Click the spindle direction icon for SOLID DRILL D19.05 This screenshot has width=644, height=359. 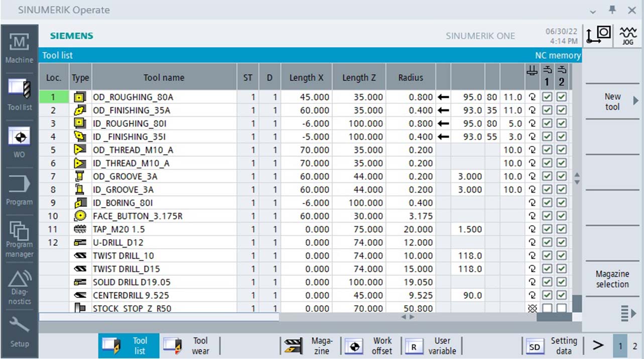[532, 282]
